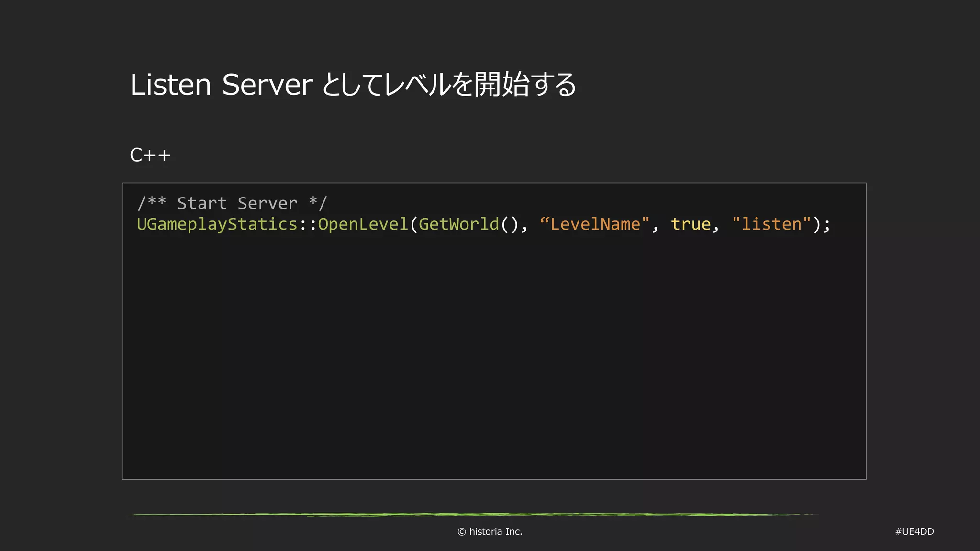The image size is (980, 551).
Task: Click 'OpenLevel' function name in the code
Action: pyautogui.click(x=363, y=224)
